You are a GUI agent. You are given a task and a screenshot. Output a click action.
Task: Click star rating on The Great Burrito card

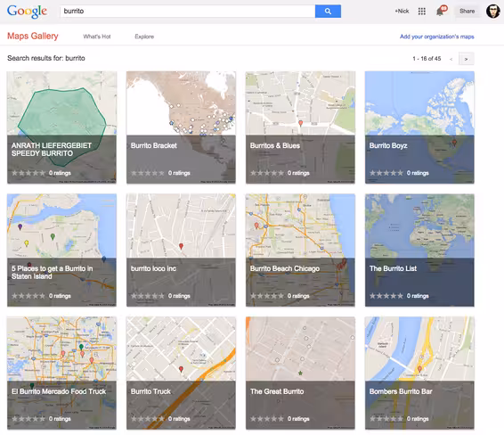267,419
